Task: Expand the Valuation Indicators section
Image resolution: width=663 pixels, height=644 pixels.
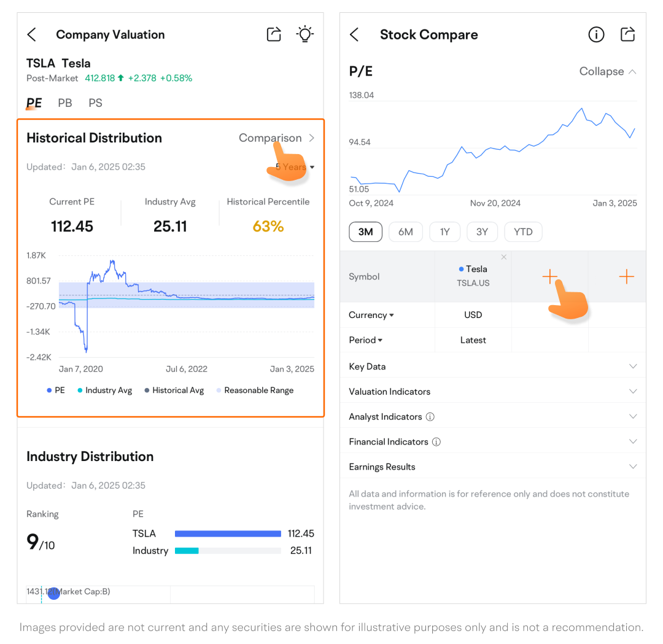Action: (633, 392)
